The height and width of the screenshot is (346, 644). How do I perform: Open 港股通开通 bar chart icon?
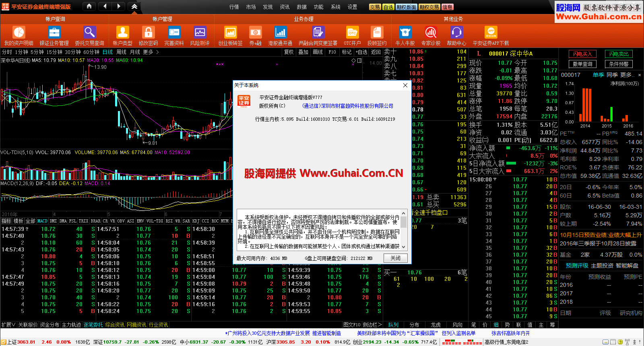280,33
